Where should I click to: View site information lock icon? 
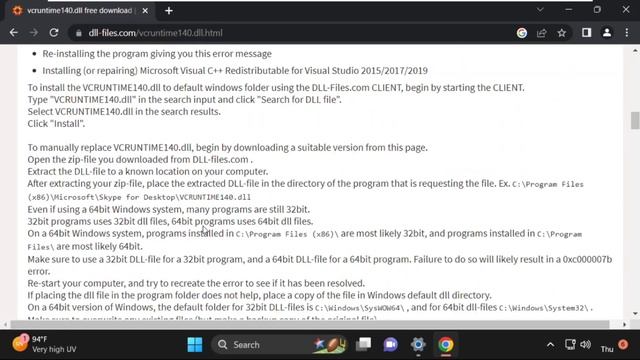78,33
